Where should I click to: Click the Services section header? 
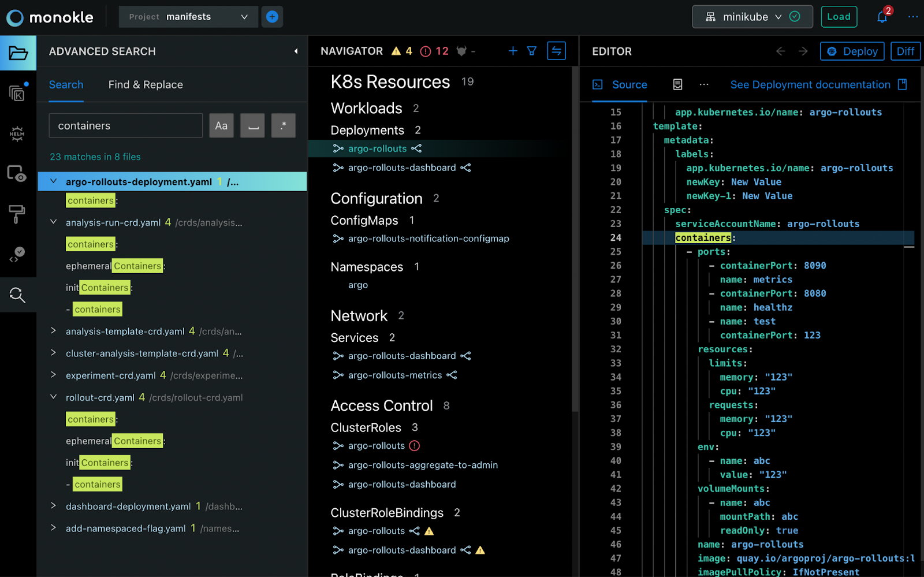pos(355,337)
